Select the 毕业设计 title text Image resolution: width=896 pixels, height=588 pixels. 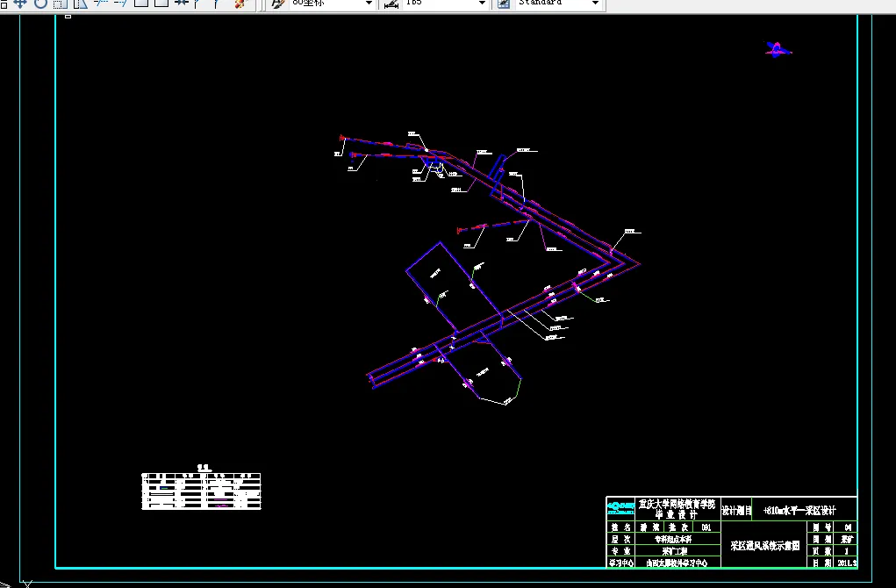coord(675,514)
